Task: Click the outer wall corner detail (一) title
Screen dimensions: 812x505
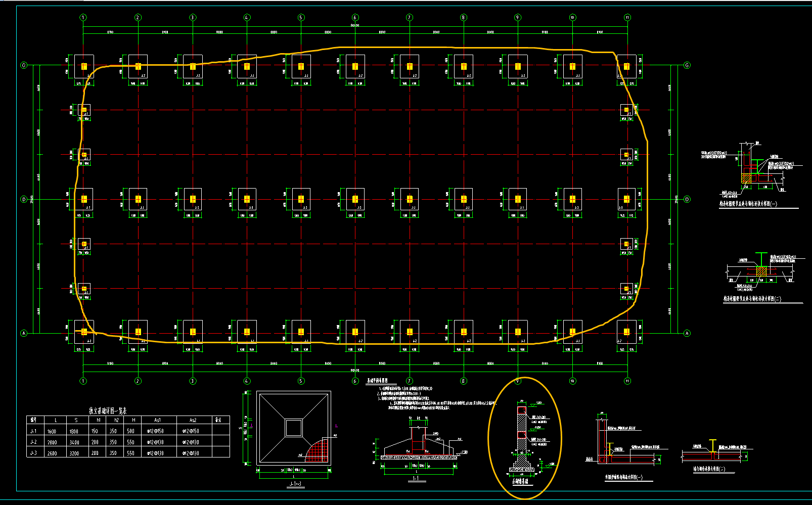Action: tap(624, 477)
